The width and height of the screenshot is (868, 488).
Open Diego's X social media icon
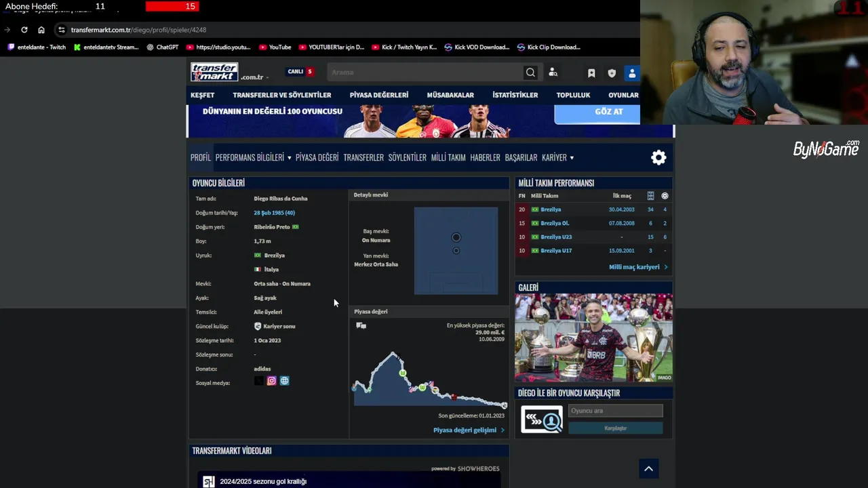click(258, 381)
